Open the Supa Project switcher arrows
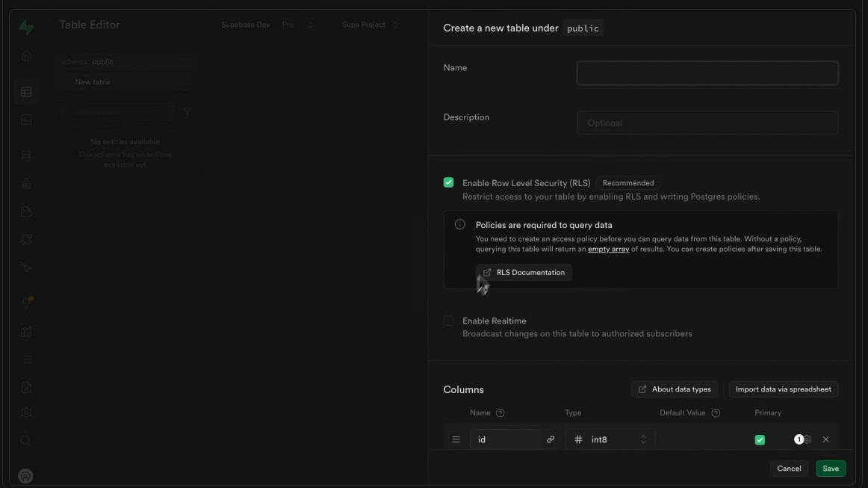The width and height of the screenshot is (868, 488). (x=394, y=25)
